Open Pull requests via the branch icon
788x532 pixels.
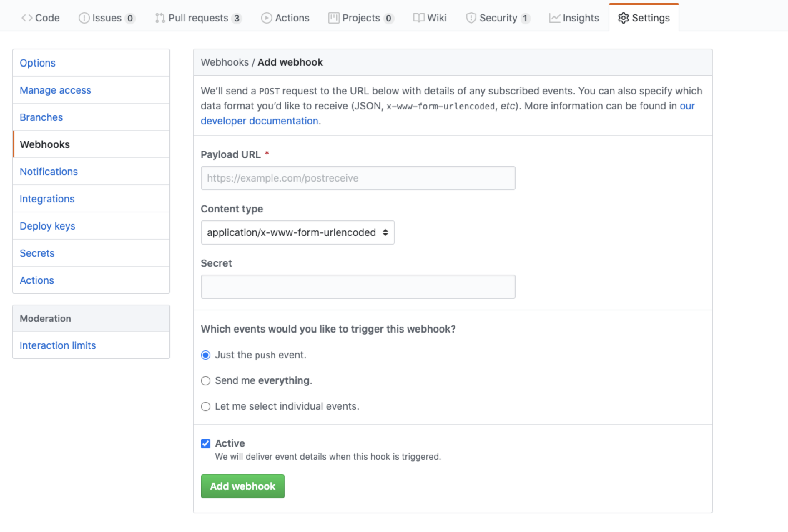tap(160, 18)
